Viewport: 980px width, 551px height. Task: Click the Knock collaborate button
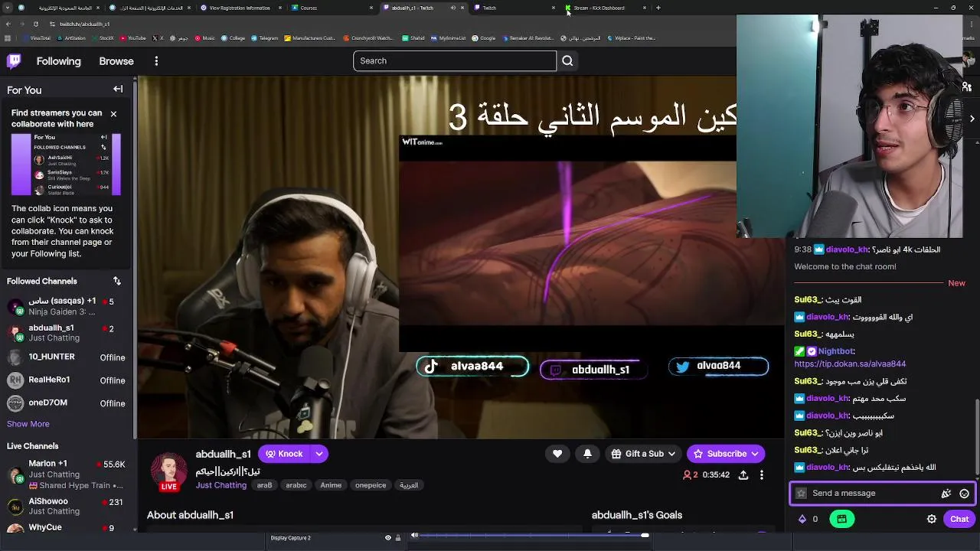284,454
